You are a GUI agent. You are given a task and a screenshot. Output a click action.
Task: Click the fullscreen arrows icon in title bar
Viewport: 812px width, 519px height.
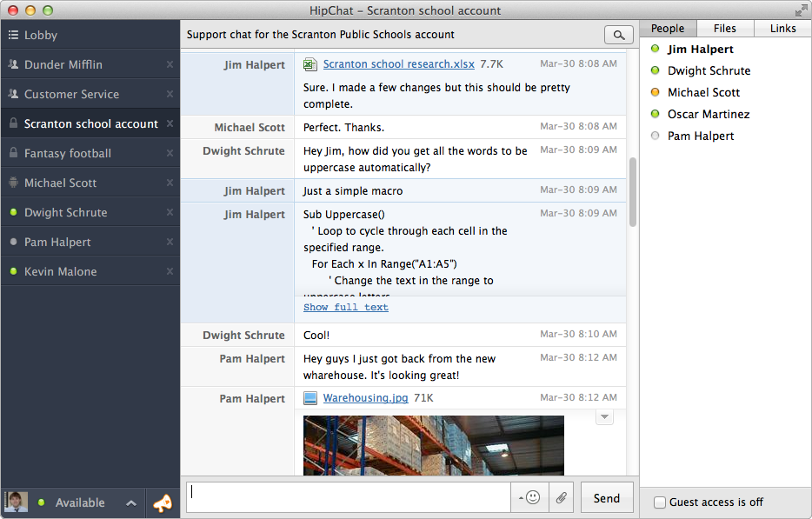click(x=801, y=10)
